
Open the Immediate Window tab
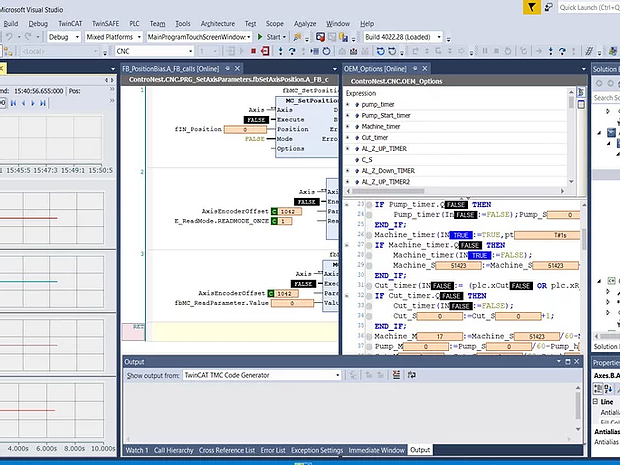pos(376,450)
